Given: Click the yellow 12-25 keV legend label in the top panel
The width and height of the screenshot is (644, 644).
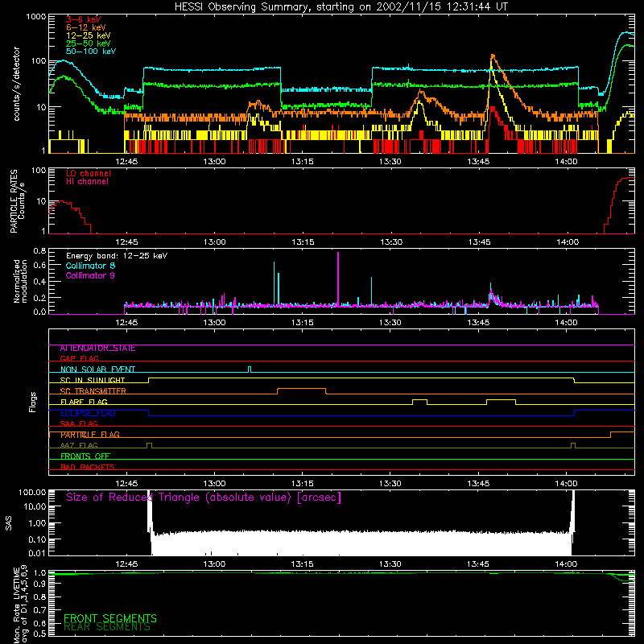Looking at the screenshot, I should click(88, 35).
